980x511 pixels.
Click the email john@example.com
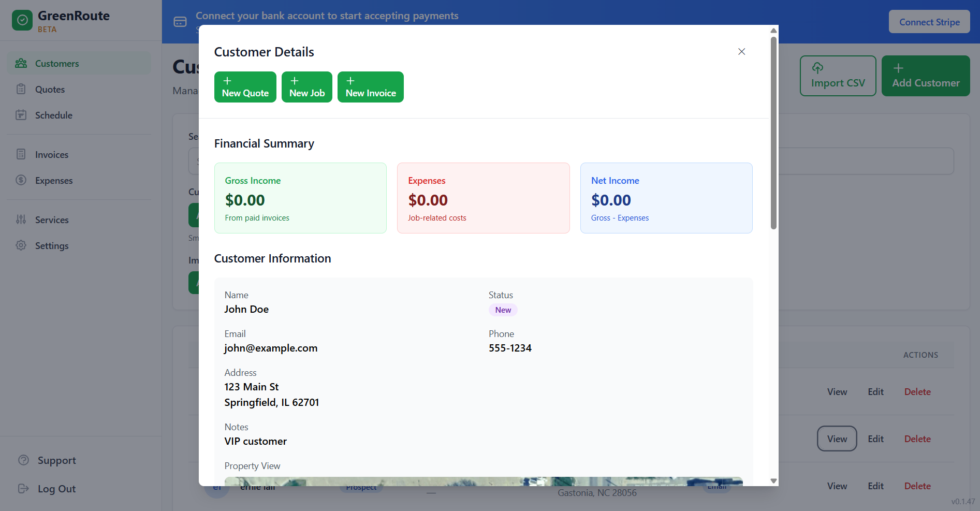(x=271, y=348)
